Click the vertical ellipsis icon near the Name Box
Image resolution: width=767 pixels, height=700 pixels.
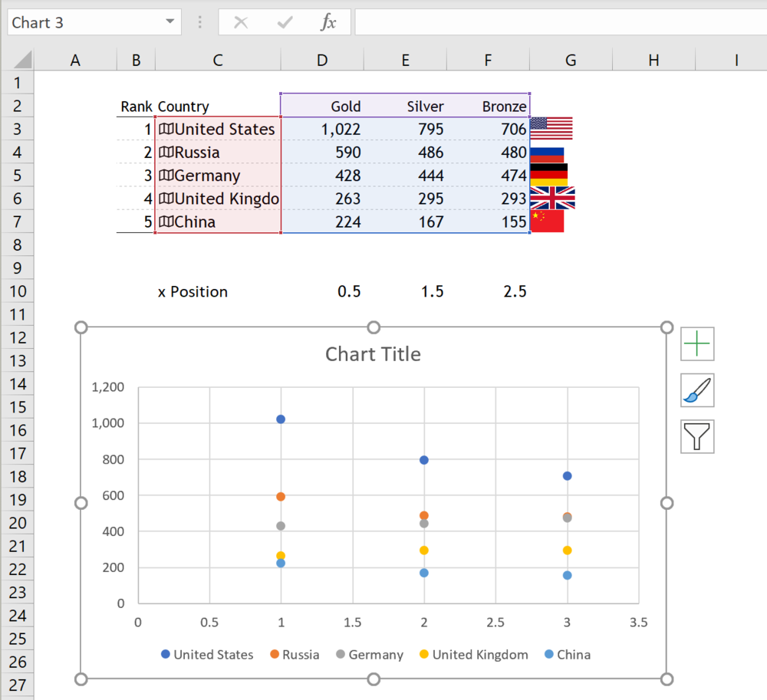[199, 21]
